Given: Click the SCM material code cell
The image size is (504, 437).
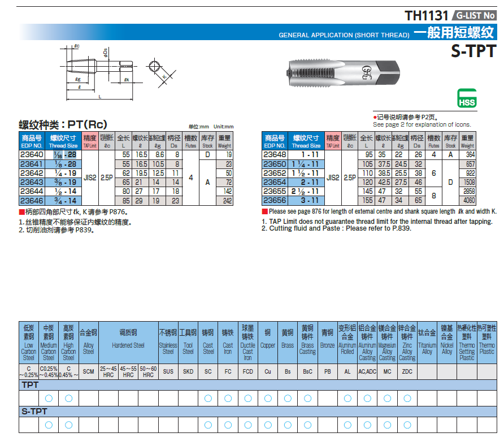Looking at the screenshot, I should click(x=88, y=372).
